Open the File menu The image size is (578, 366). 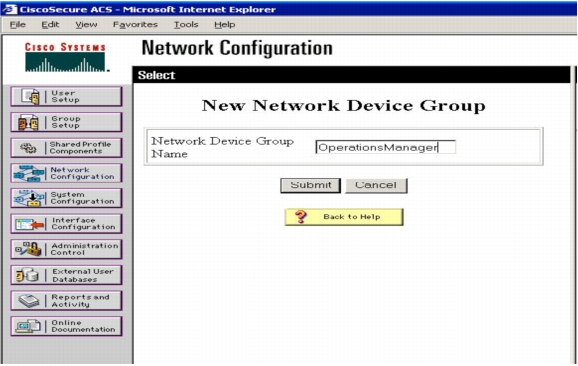point(17,25)
